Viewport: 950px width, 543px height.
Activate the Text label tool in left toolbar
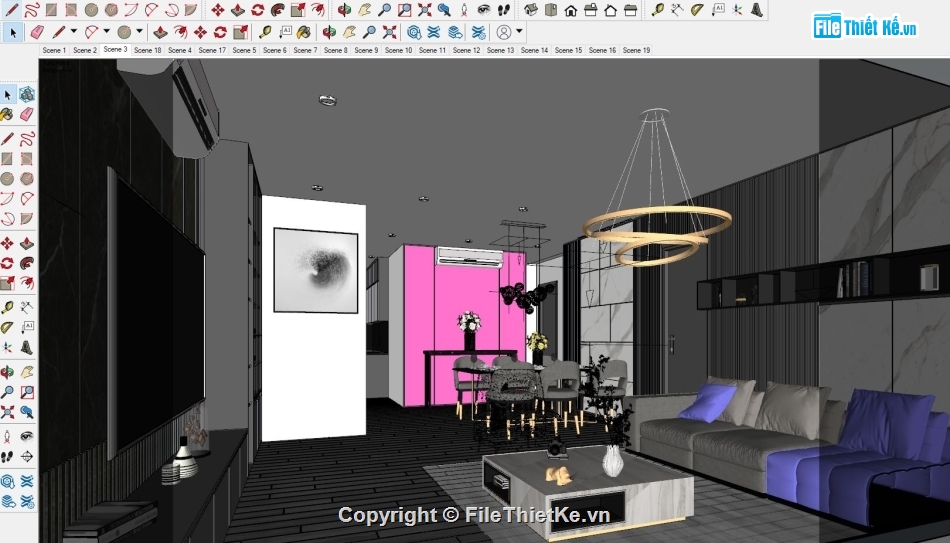pos(27,327)
